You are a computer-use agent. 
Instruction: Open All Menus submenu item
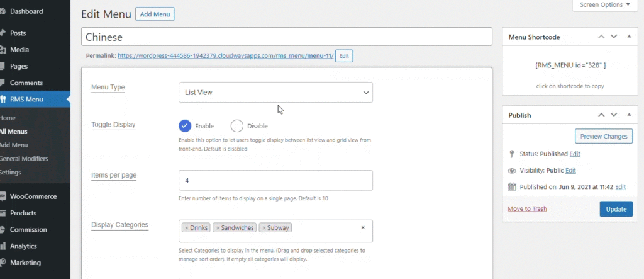pyautogui.click(x=14, y=132)
